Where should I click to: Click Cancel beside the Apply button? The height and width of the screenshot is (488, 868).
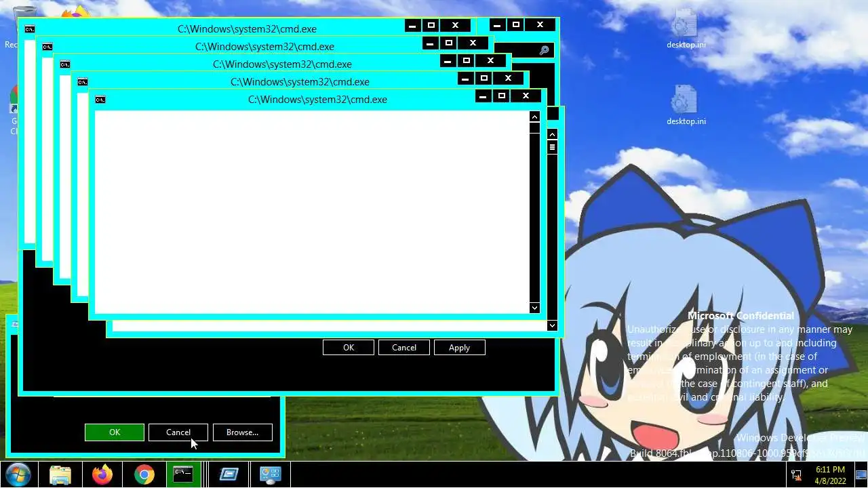404,347
